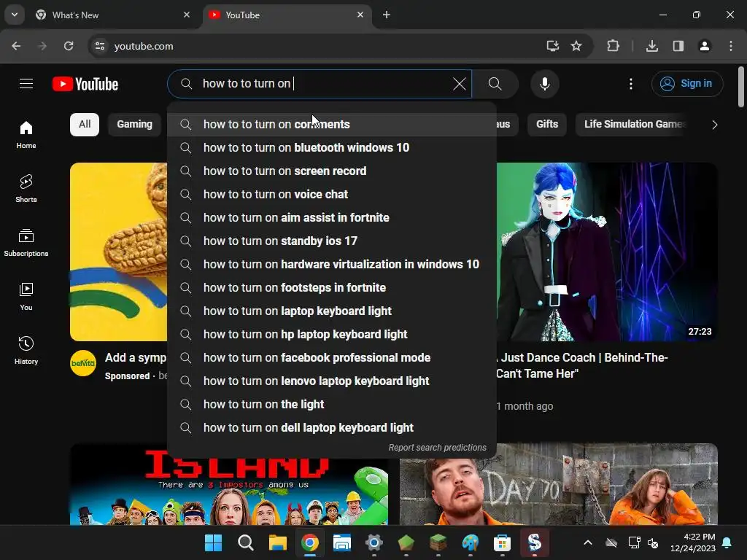Open File Explorer from taskbar
The height and width of the screenshot is (560, 747).
coord(278,542)
